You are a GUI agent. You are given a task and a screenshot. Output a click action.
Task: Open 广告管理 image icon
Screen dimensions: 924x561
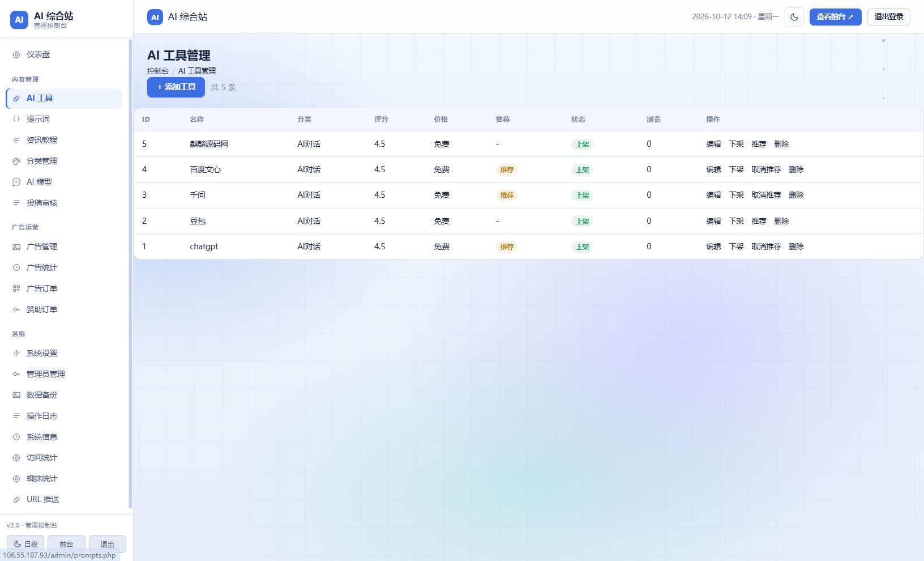click(x=16, y=246)
